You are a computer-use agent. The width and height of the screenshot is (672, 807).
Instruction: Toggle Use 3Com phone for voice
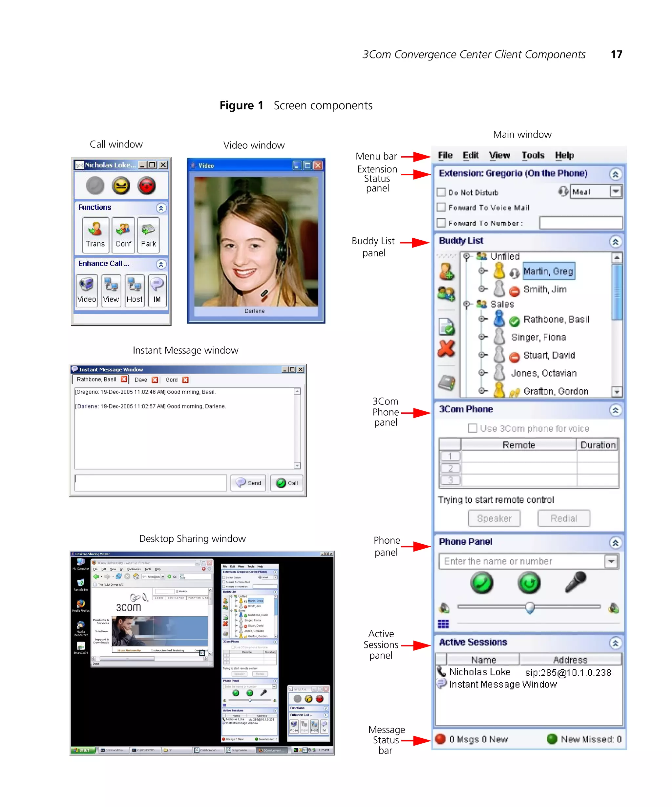tap(472, 428)
